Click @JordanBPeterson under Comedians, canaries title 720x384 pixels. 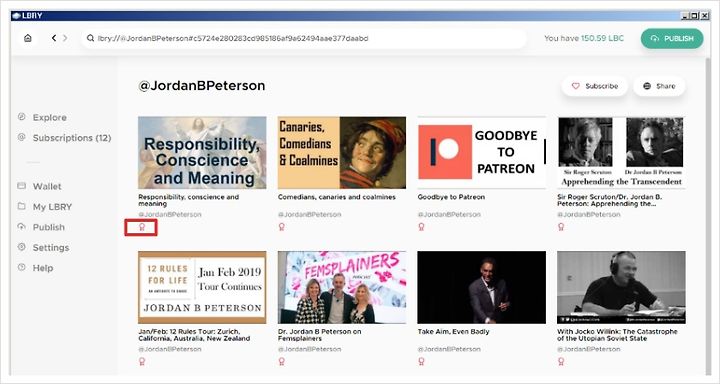pyautogui.click(x=309, y=215)
